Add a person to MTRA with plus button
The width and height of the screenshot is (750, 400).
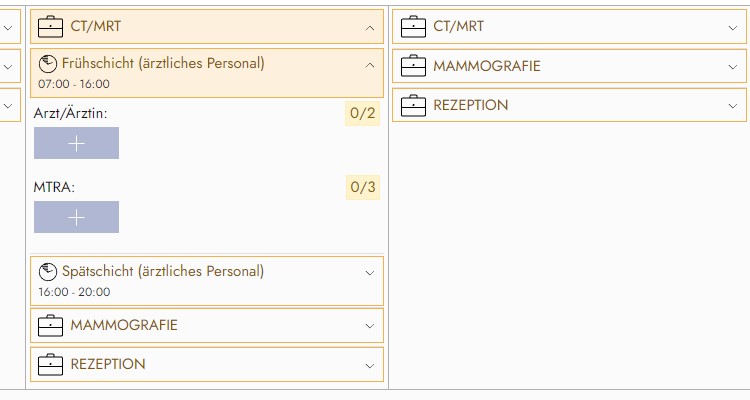click(76, 217)
